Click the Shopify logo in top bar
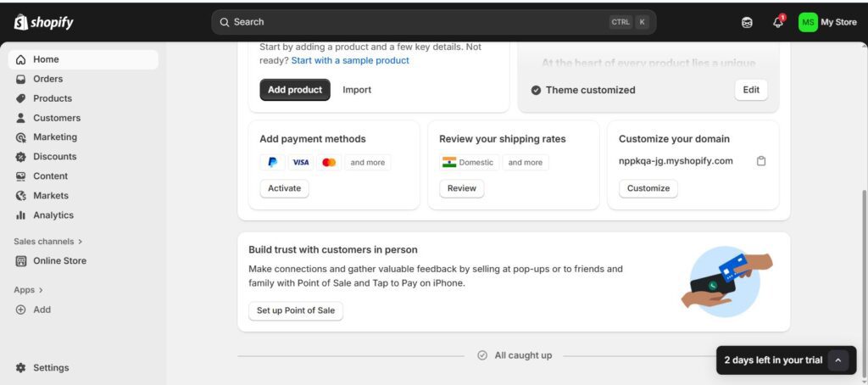The width and height of the screenshot is (868, 385). (x=44, y=22)
